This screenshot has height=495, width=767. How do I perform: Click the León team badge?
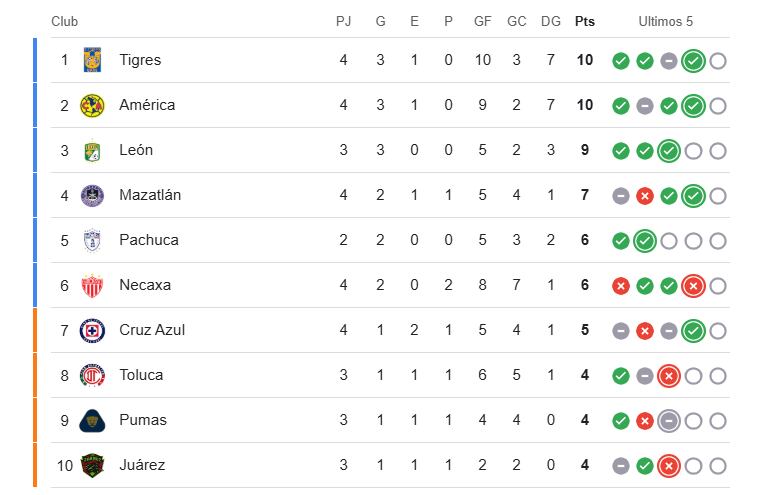tap(92, 150)
